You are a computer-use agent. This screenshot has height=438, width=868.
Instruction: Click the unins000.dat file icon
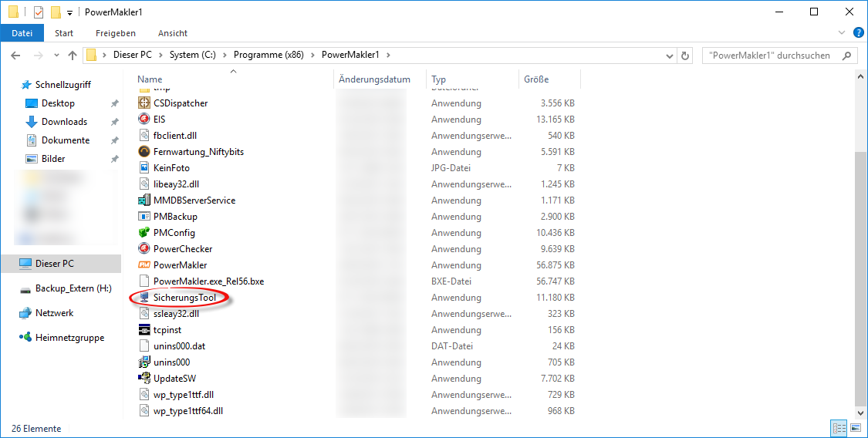tap(144, 346)
